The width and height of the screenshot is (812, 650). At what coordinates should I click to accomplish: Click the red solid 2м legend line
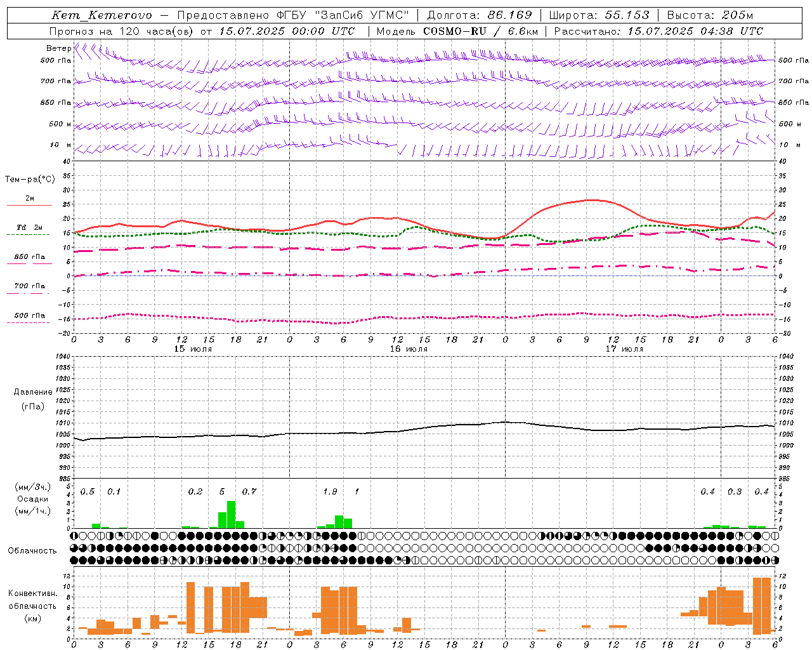click(29, 205)
